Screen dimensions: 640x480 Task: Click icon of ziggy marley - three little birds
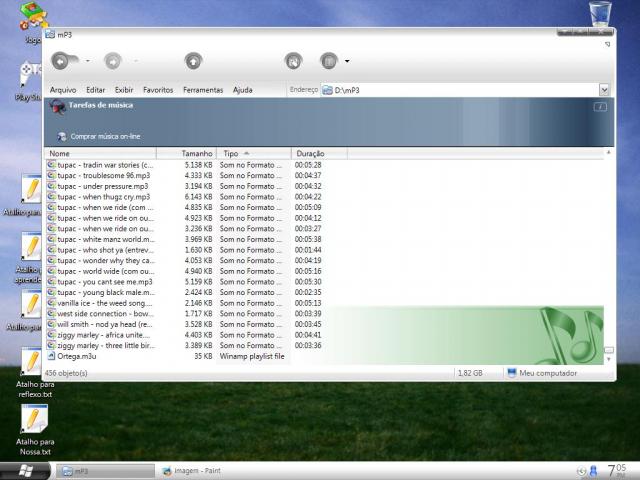[51, 345]
